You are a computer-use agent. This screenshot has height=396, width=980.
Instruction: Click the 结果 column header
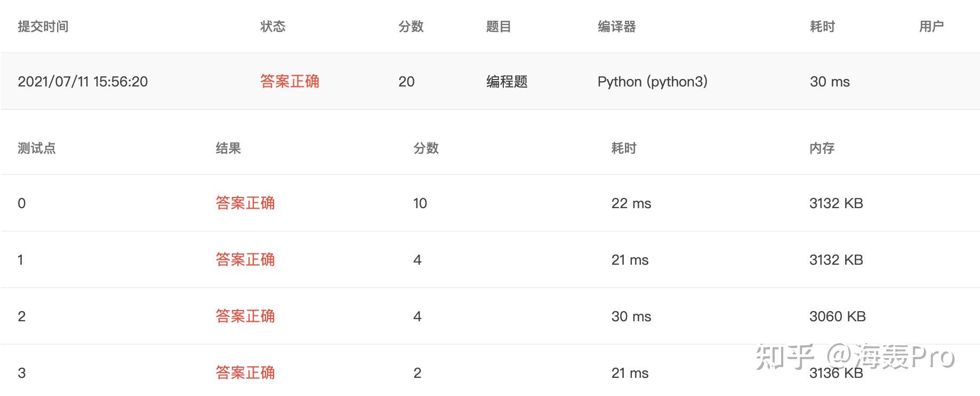pyautogui.click(x=228, y=148)
